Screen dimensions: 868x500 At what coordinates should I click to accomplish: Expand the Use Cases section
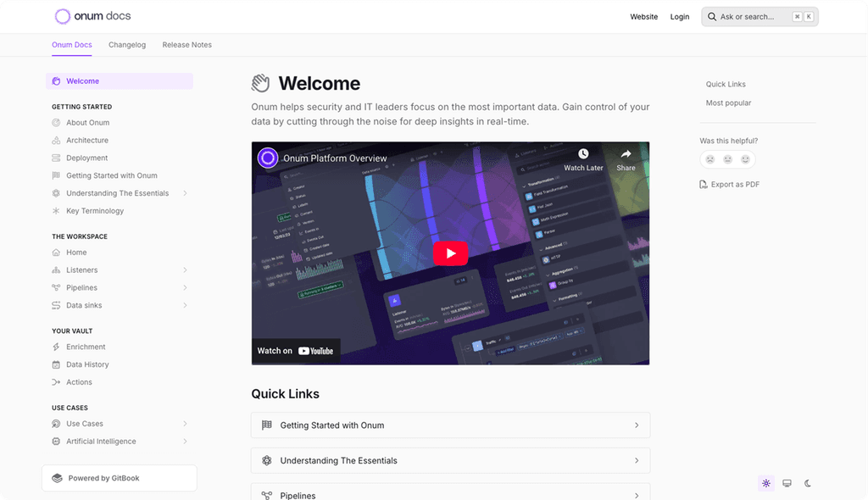click(x=186, y=423)
